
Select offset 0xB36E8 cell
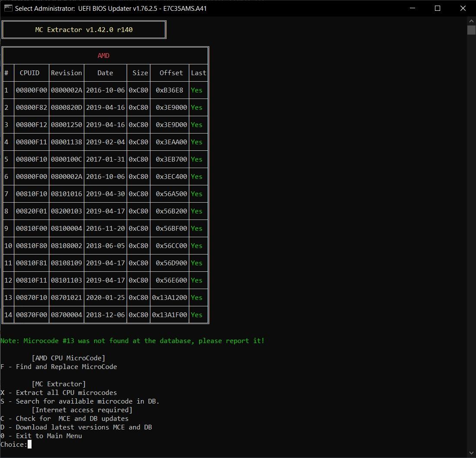(169, 90)
